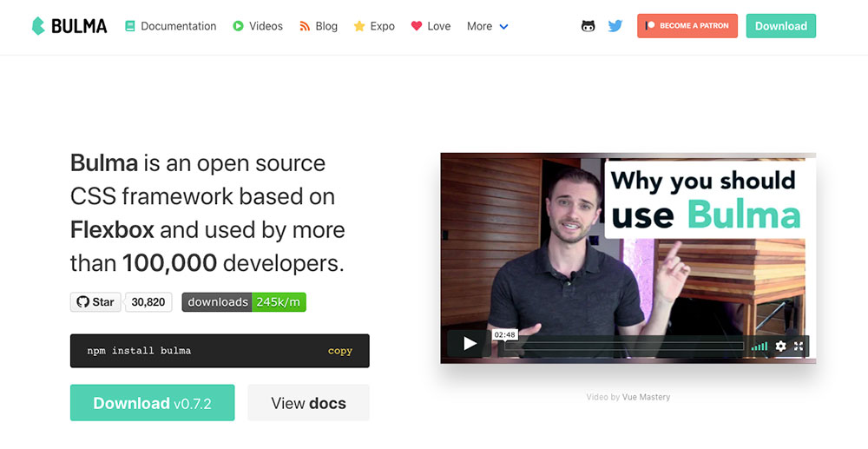The height and width of the screenshot is (449, 868).
Task: Enter fullscreen with the video expand icon
Action: 799,347
